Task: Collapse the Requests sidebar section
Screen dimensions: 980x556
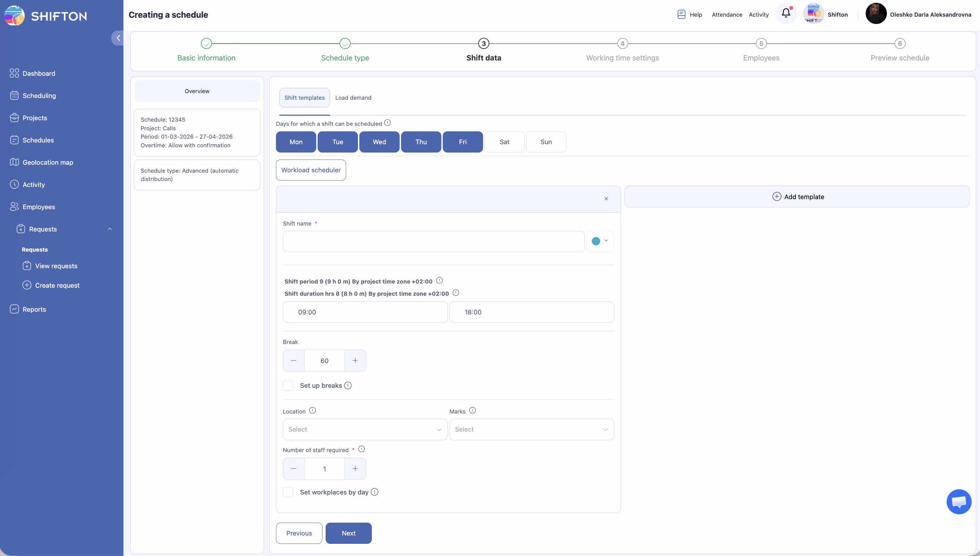Action: [x=109, y=229]
